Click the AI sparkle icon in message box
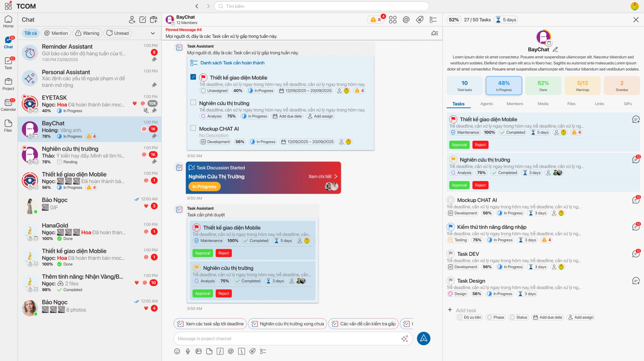The height and width of the screenshot is (361, 644). [405, 339]
